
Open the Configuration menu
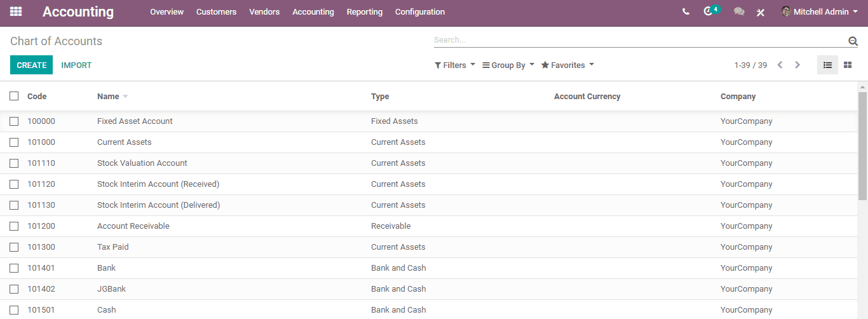420,12
